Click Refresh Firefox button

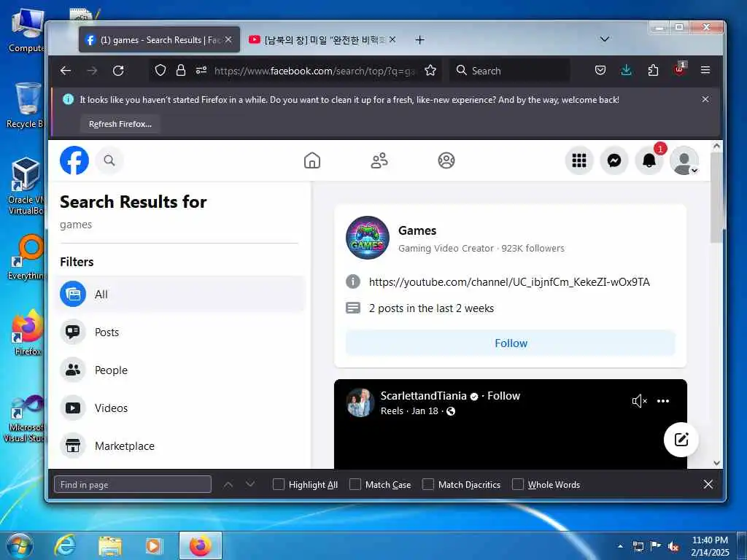pos(120,124)
